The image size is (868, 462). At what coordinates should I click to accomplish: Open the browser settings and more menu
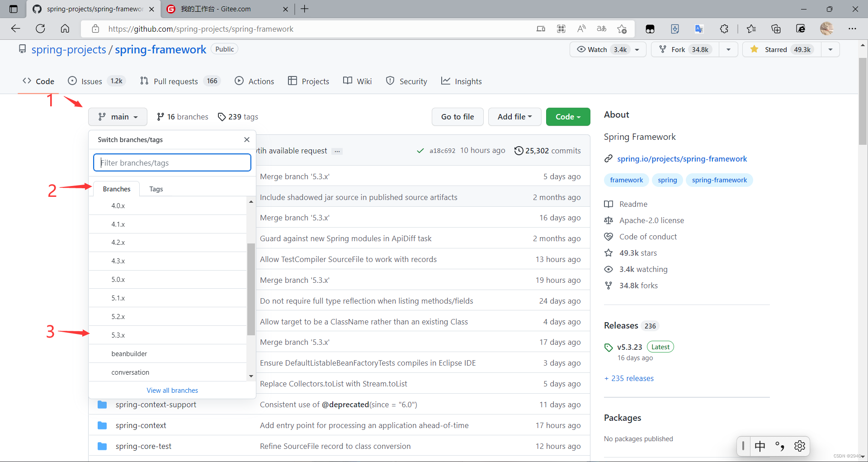pyautogui.click(x=852, y=29)
